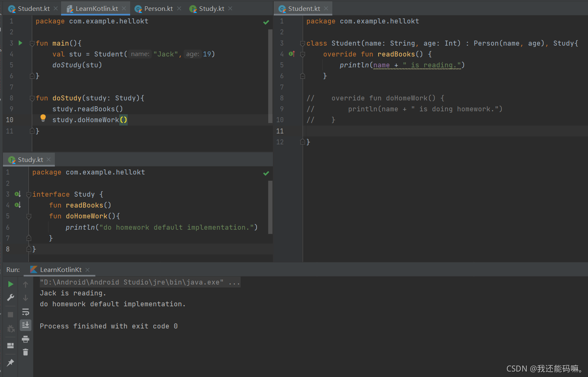This screenshot has width=588, height=377.
Task: Collapse class Student fold marker
Action: [x=303, y=44]
